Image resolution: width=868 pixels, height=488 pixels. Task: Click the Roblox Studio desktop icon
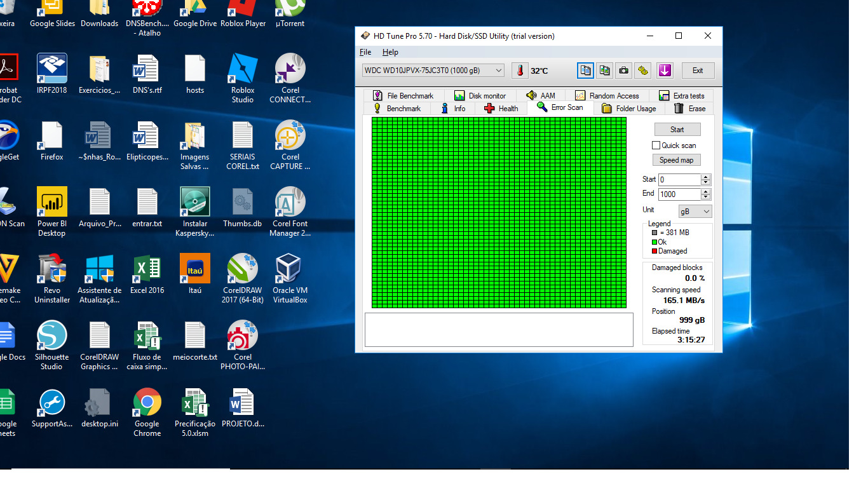point(243,79)
